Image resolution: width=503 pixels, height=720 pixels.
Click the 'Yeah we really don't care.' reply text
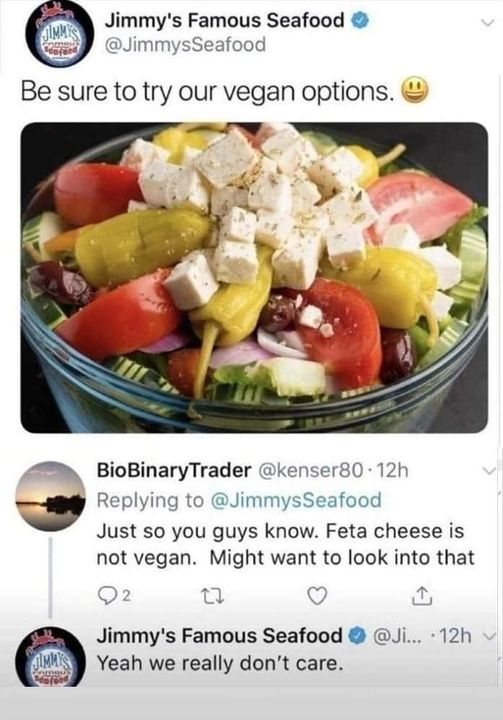coord(220,663)
